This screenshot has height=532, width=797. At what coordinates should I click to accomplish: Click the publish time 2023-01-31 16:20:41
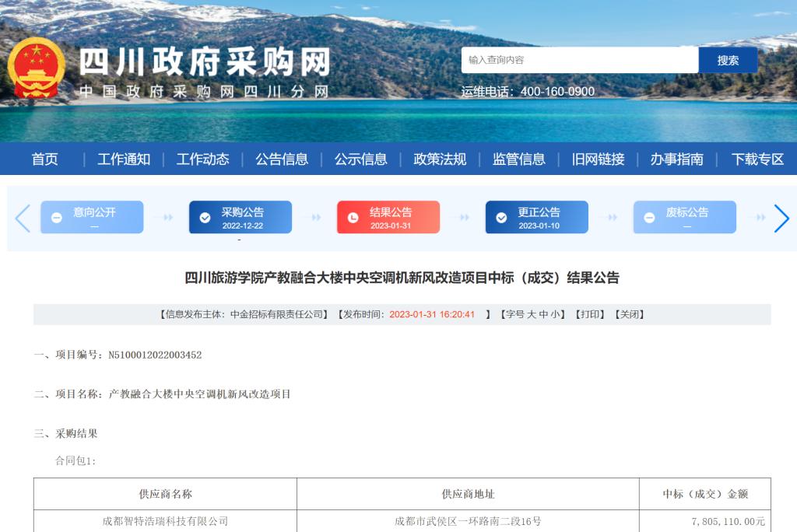pyautogui.click(x=432, y=314)
